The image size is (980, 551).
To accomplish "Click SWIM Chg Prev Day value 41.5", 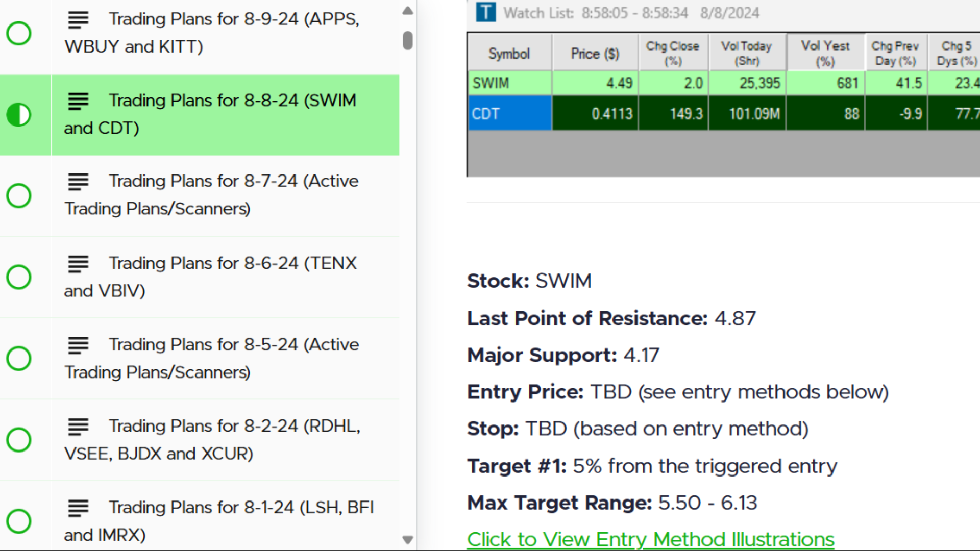I will coord(896,83).
